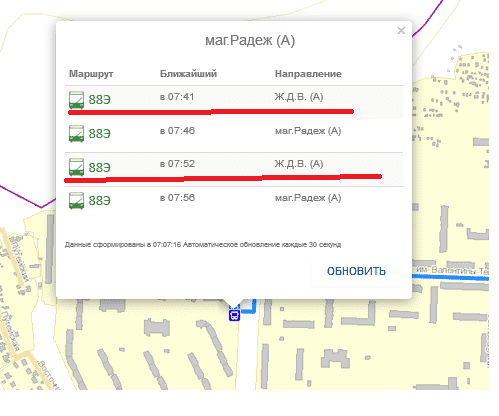Click the Направление column header

[x=308, y=74]
